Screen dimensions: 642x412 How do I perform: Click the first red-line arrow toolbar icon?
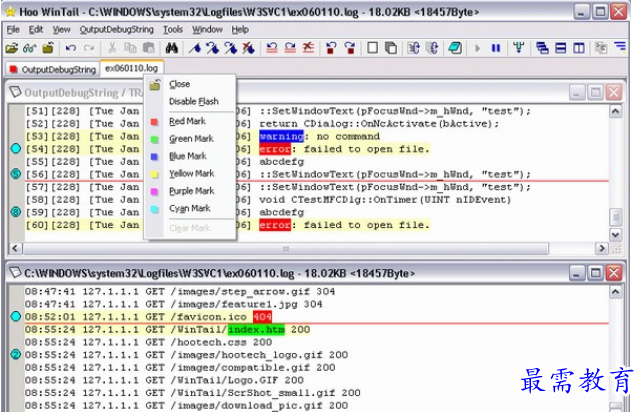[x=271, y=48]
